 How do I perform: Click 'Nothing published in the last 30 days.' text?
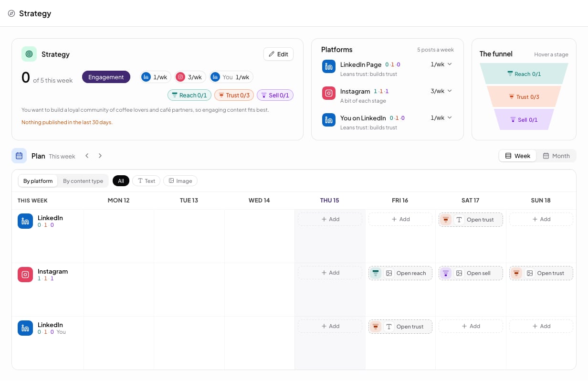67,122
